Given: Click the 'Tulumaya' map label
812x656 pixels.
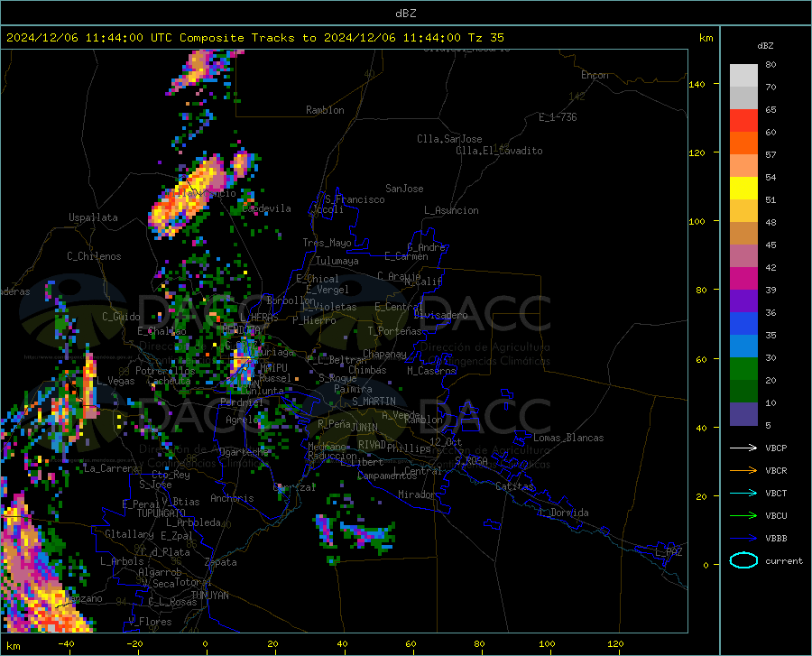Looking at the screenshot, I should point(337,261).
